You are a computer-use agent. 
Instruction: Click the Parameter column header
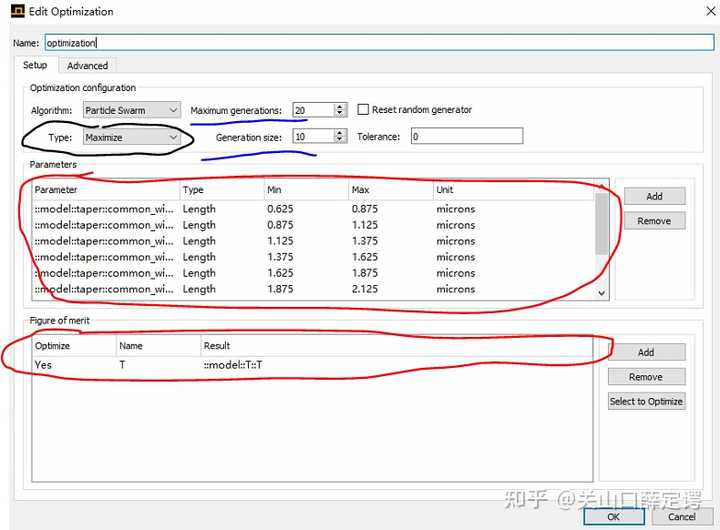coord(106,190)
